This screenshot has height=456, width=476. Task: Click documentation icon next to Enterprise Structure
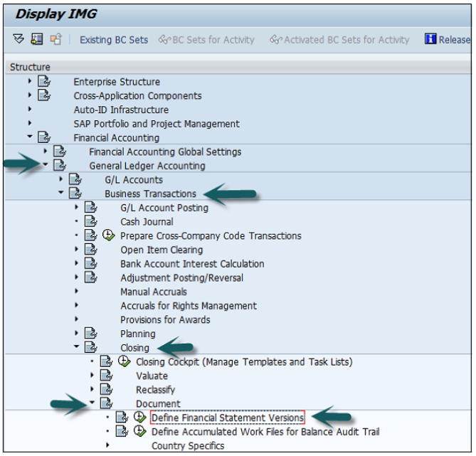pyautogui.click(x=44, y=82)
